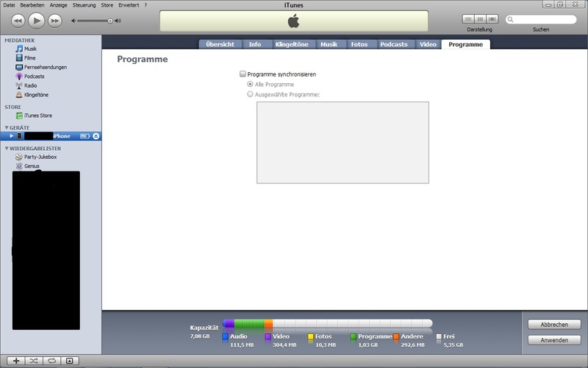Click the blue Audio legend swatch
Viewport: 588px width, 368px height.
226,337
